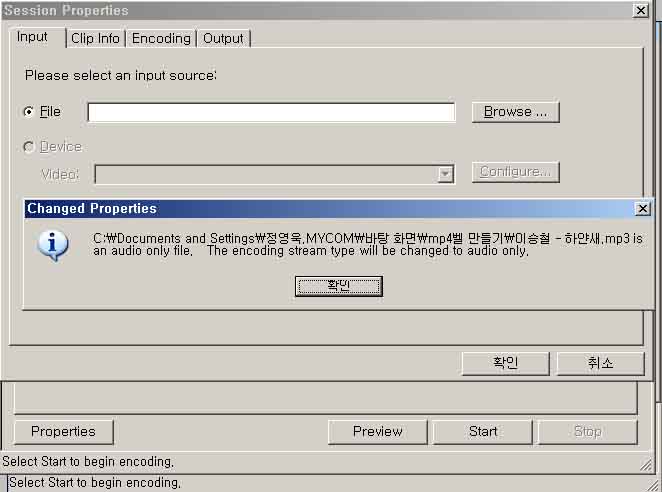Switch to the Clip Info tab

pos(95,38)
